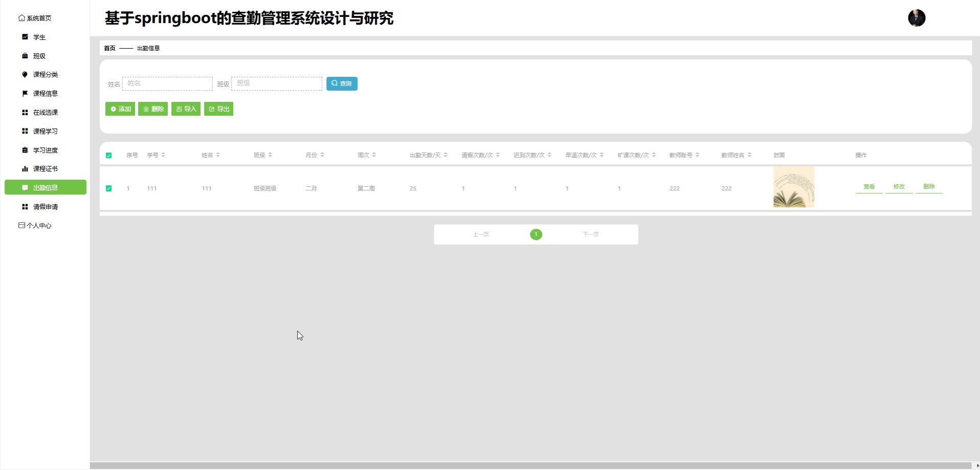Click the bulb icon next to 课程分类

pos(25,75)
